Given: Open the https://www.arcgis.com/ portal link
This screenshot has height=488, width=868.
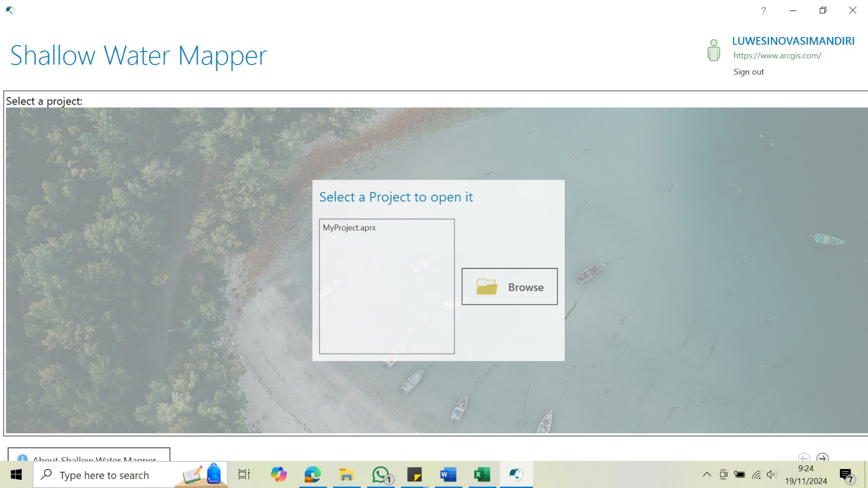Looking at the screenshot, I should point(777,55).
